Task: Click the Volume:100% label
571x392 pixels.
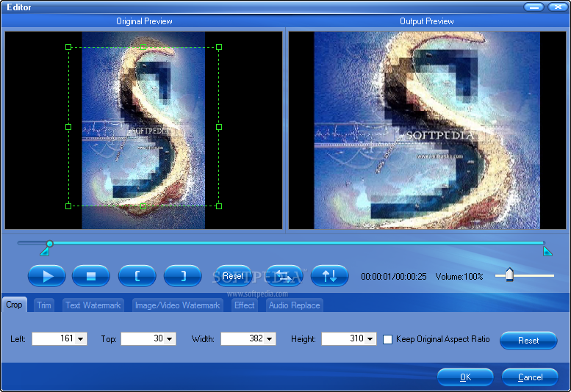Action: click(459, 277)
